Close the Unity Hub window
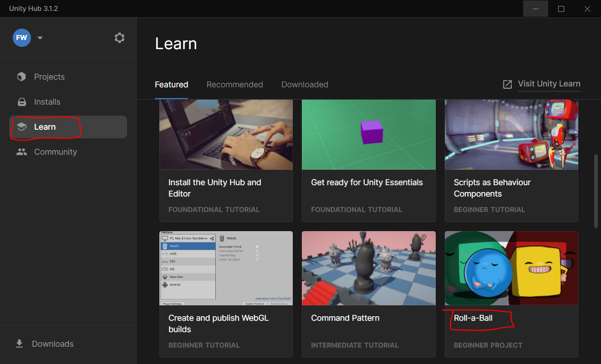Image resolution: width=601 pixels, height=364 pixels. click(587, 9)
